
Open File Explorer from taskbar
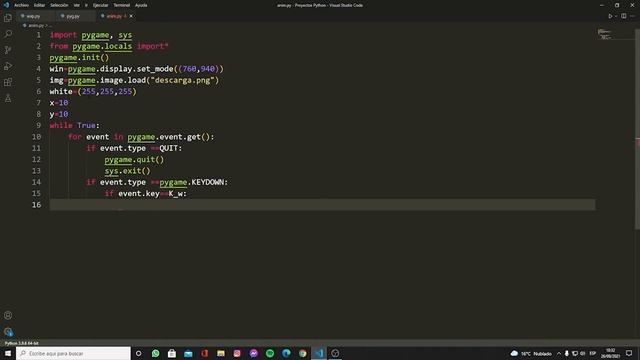[x=221, y=353]
